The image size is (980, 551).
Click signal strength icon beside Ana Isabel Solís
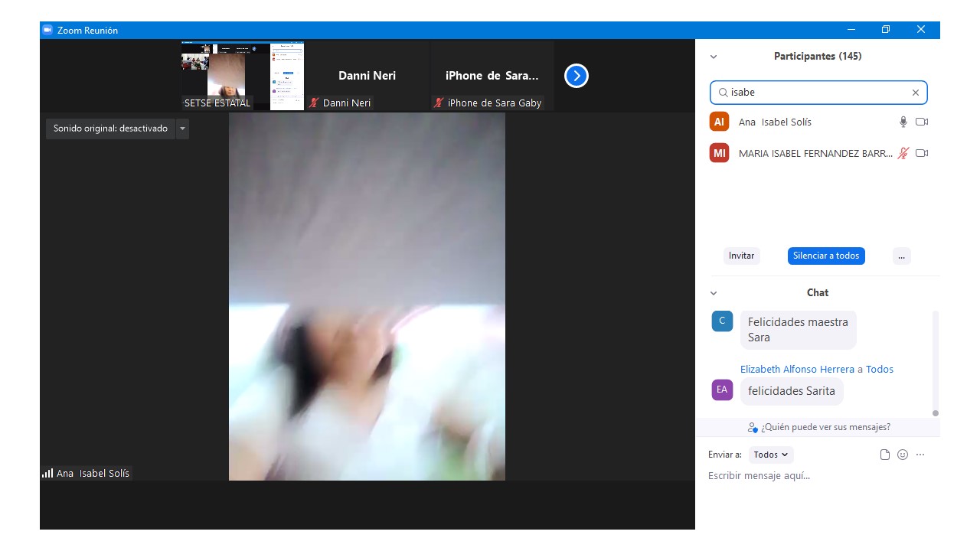[x=47, y=474]
